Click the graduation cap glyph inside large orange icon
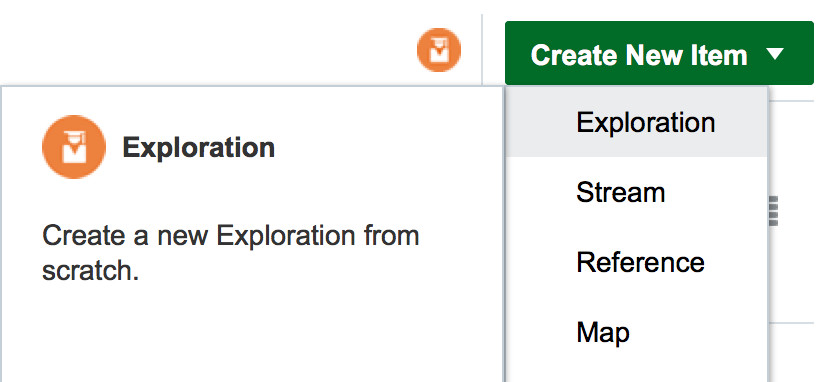The width and height of the screenshot is (832, 382). tap(74, 147)
